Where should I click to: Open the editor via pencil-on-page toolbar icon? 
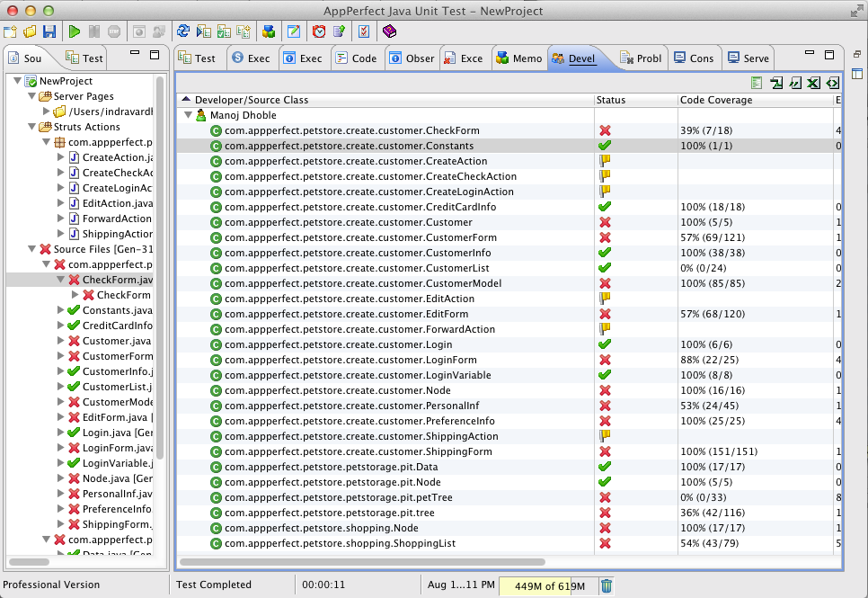point(294,31)
